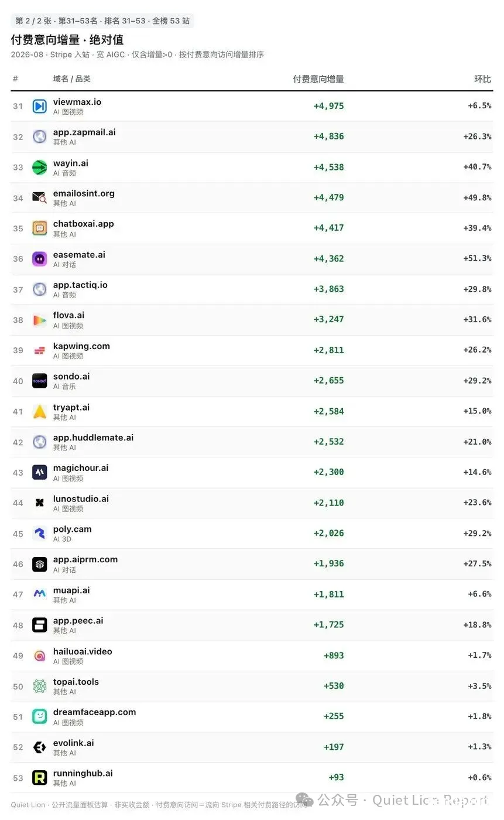Open the hailuoai.video domain link
This screenshot has height=820, width=504.
click(83, 651)
